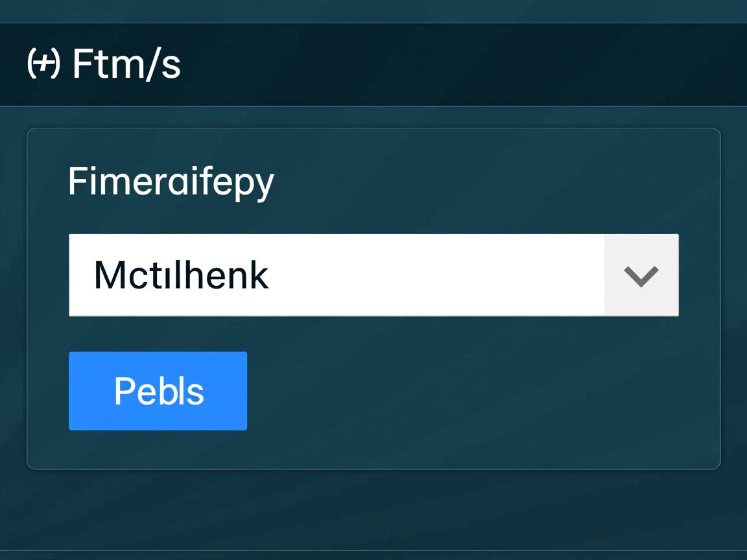The height and width of the screenshot is (560, 747).
Task: Show options in the white select box
Action: tap(373, 275)
